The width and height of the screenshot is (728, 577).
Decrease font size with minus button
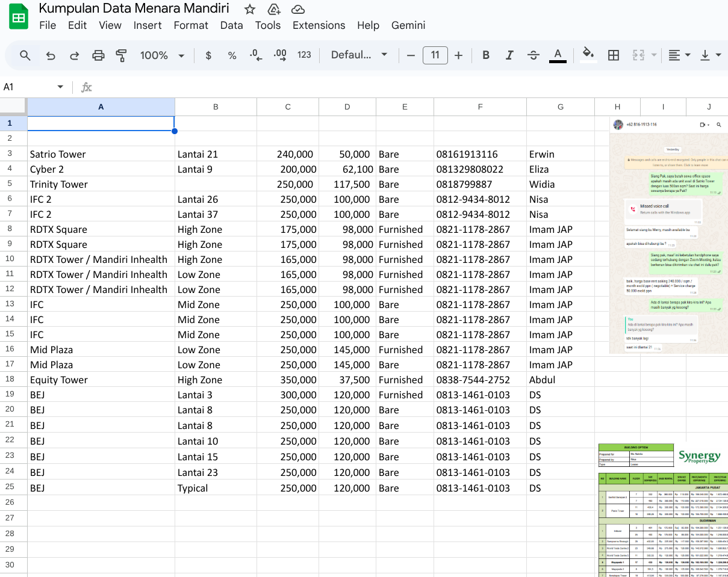coord(411,55)
